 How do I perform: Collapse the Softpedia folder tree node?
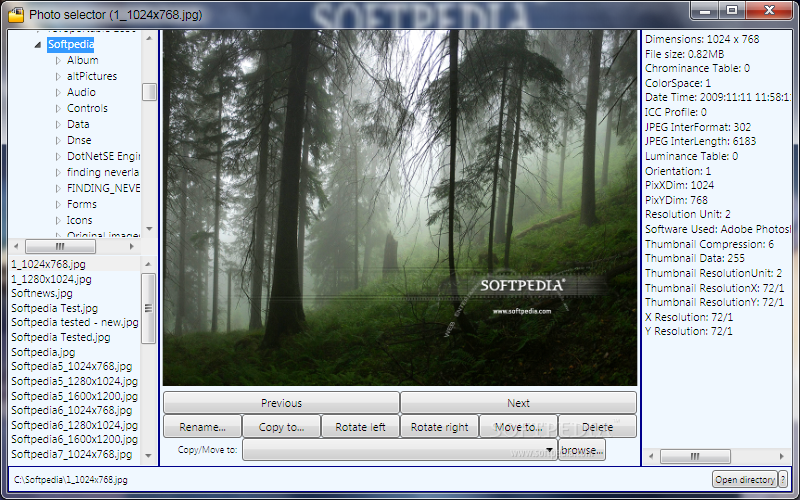(x=39, y=45)
